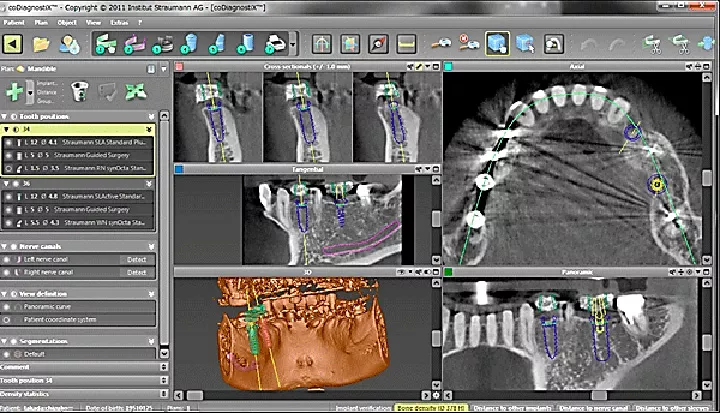Toggle visibility of the Ø 4.1 SLA implant row

[x=8, y=142]
